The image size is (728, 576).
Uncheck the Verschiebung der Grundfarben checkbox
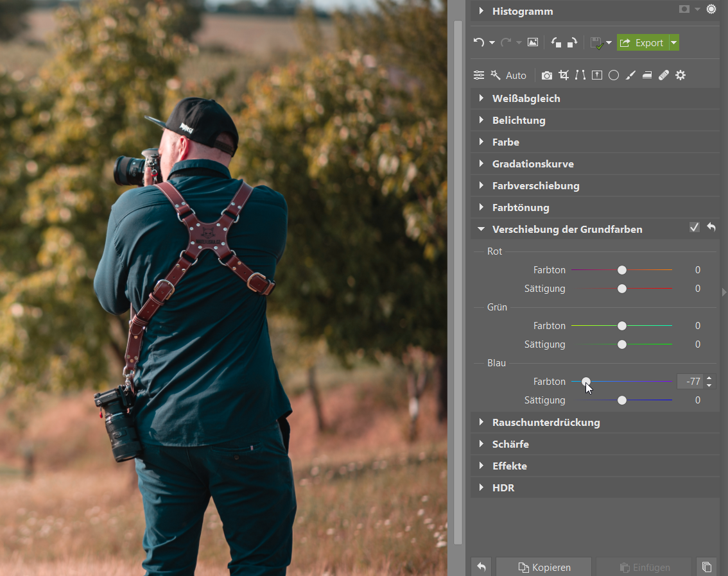coord(694,227)
